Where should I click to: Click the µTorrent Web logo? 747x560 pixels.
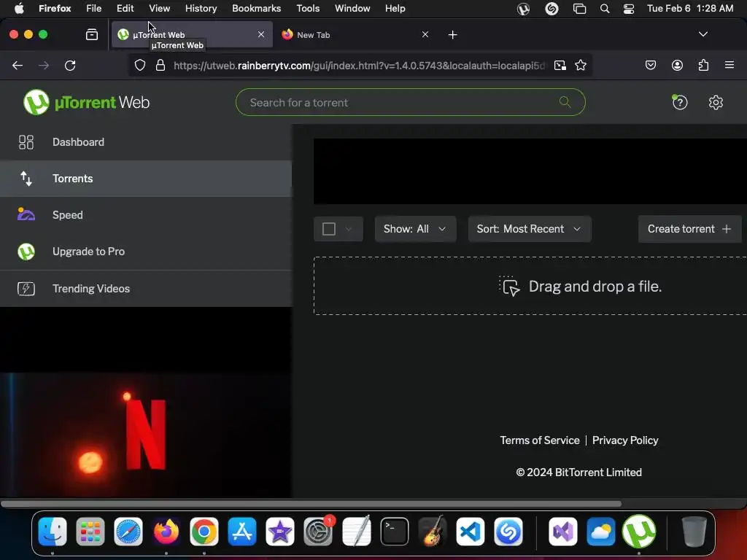point(86,102)
